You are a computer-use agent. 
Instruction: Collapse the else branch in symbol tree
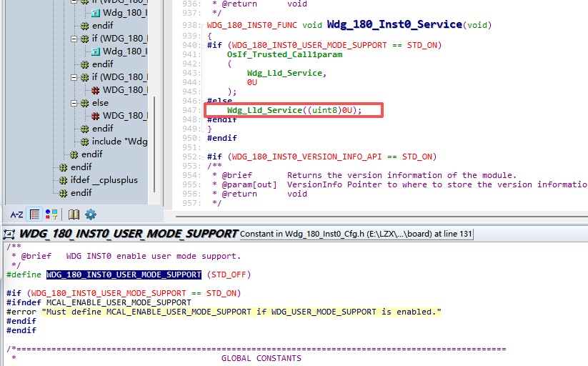(74, 103)
